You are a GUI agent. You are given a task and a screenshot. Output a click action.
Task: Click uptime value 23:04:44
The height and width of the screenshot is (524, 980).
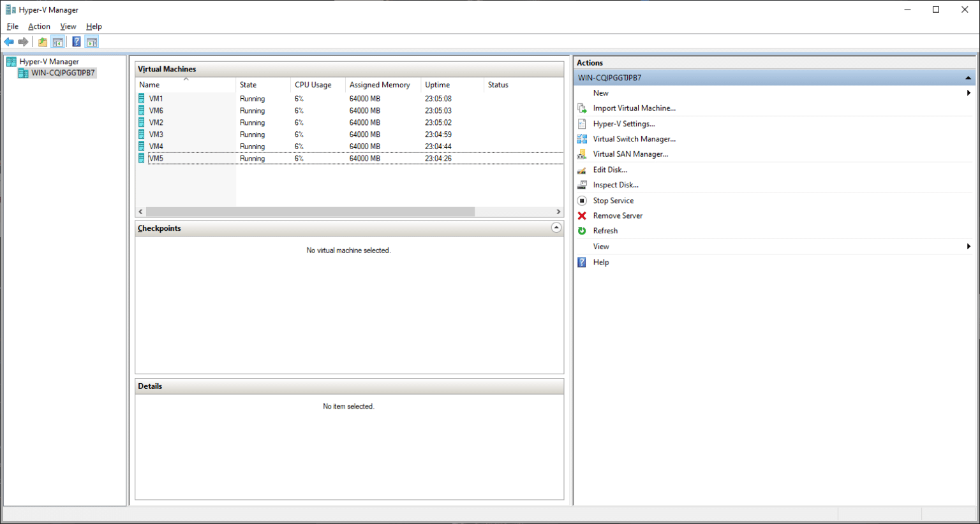coord(438,147)
